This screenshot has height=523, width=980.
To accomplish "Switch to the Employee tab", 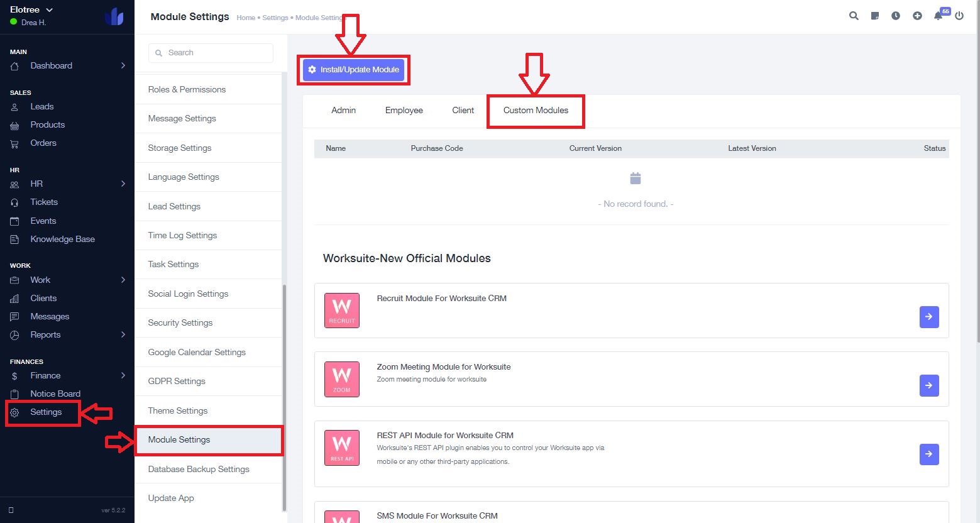I will pos(404,110).
